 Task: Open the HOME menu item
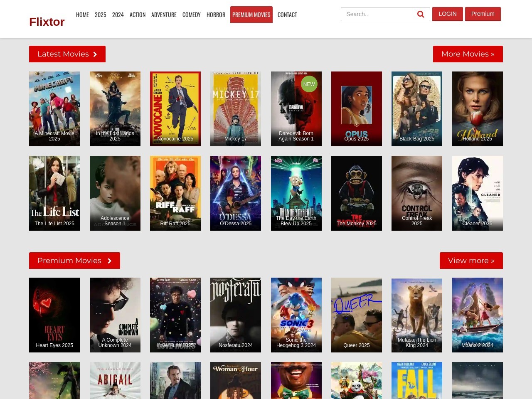82,15
